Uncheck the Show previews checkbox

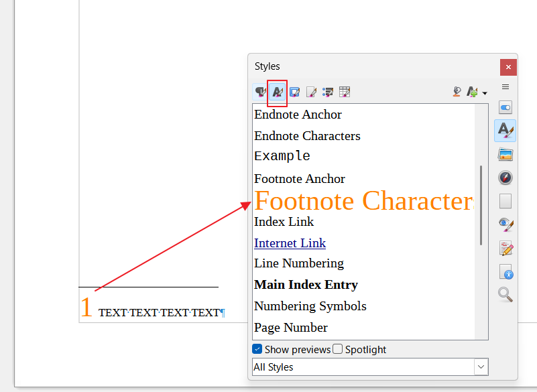tap(257, 349)
